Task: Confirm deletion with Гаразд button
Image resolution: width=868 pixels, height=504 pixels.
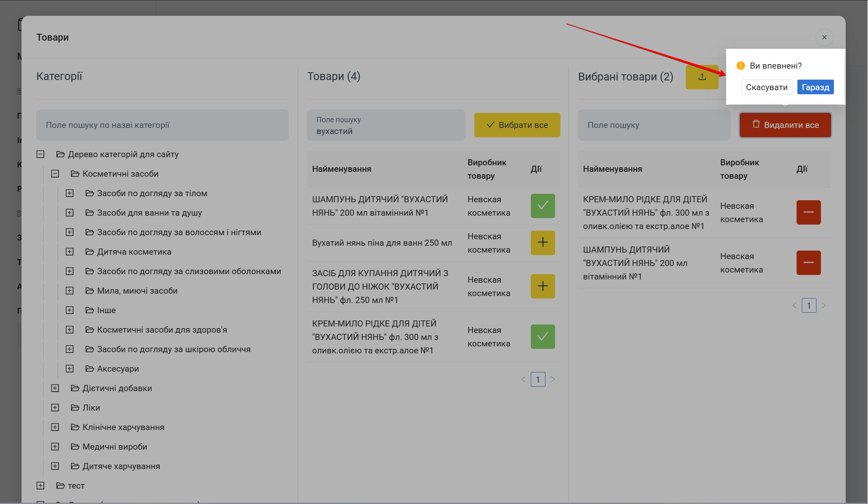Action: point(815,87)
